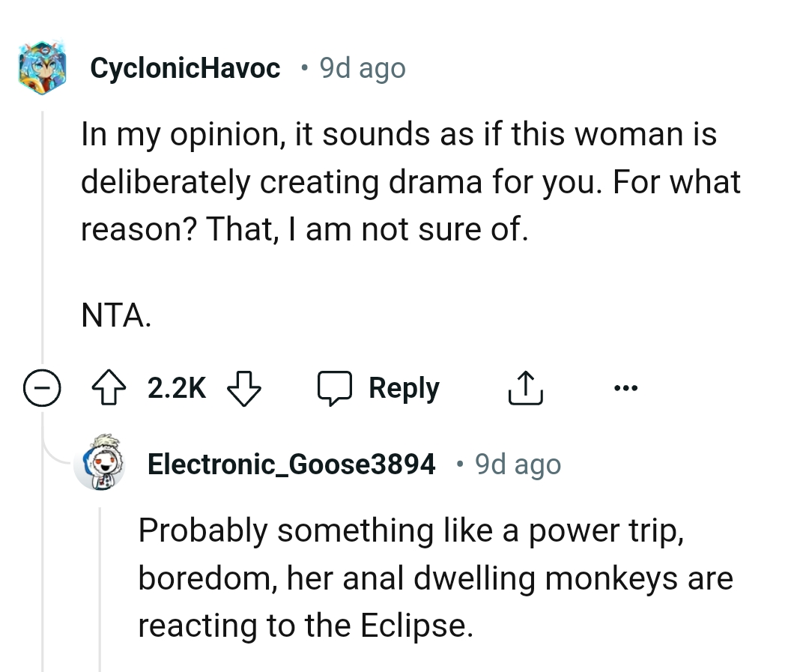This screenshot has height=672, width=809.
Task: Open CyclonicHavoc's avatar image
Action: [x=41, y=68]
